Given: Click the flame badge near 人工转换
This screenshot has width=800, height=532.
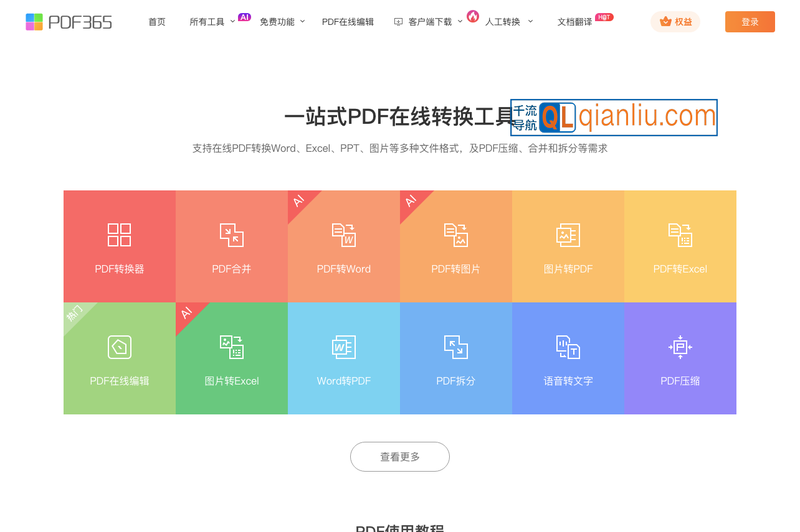Looking at the screenshot, I should 473,16.
